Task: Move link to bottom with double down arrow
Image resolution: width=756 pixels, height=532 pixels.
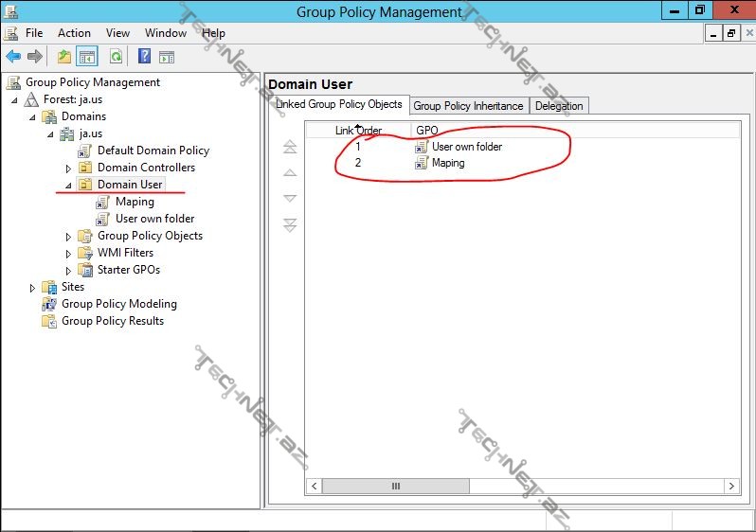Action: (x=290, y=225)
